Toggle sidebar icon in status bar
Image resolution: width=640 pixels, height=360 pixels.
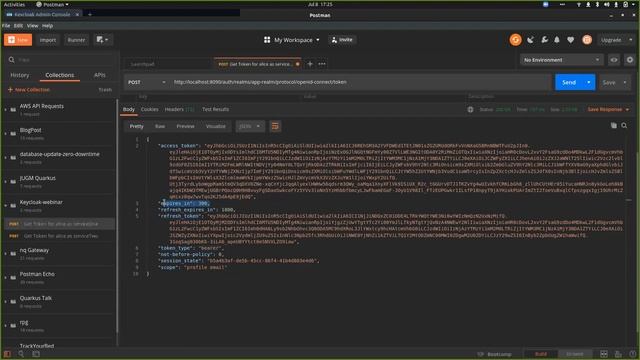pyautogui.click(x=7, y=354)
